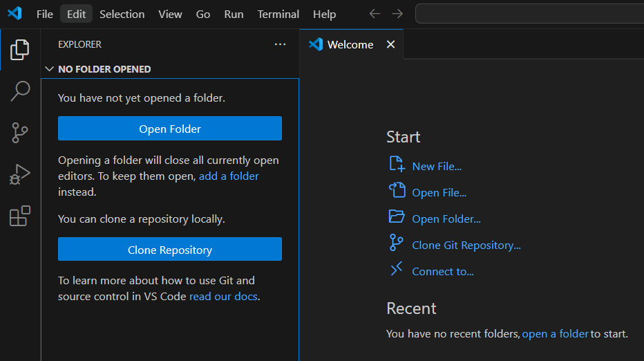This screenshot has width=644, height=361.
Task: Close the Welcome tab
Action: pyautogui.click(x=390, y=44)
